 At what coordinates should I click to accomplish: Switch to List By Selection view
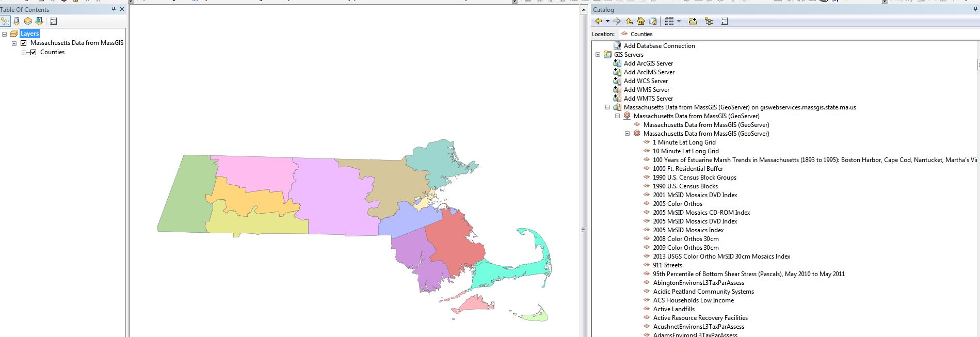39,21
